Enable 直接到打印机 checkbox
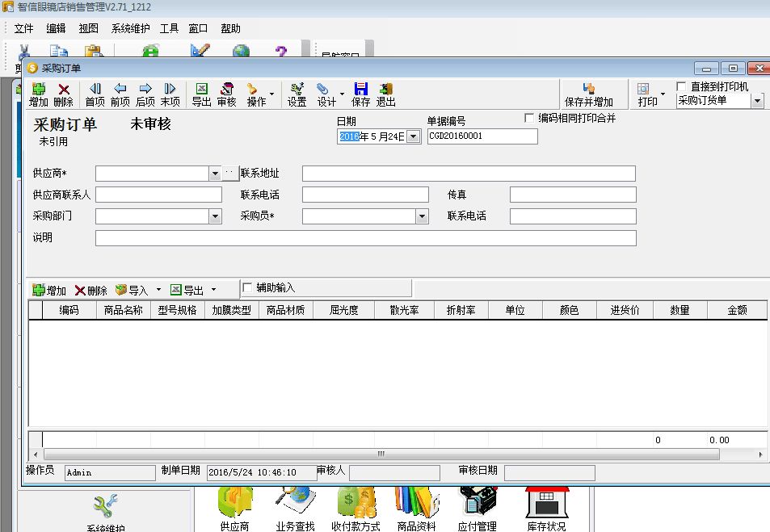The image size is (770, 532). tap(681, 86)
